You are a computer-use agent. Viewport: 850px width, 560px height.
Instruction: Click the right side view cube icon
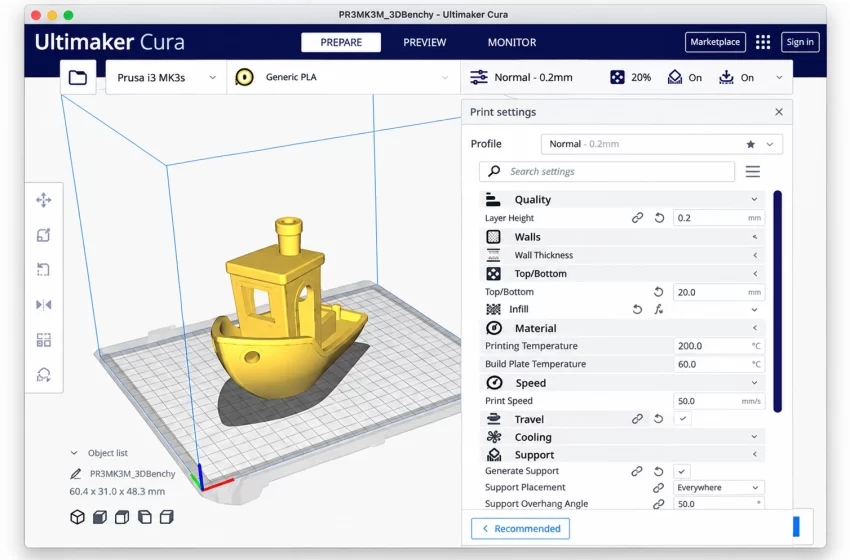point(167,517)
